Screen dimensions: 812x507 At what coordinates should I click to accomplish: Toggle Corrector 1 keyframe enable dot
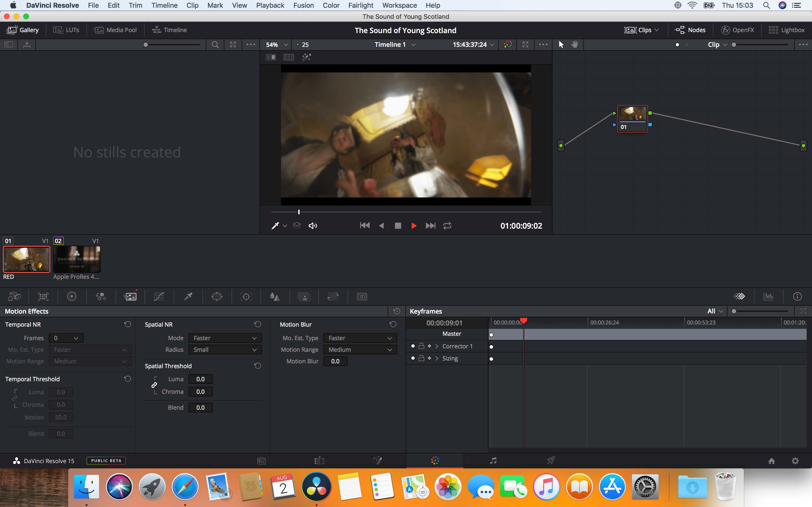tap(413, 346)
